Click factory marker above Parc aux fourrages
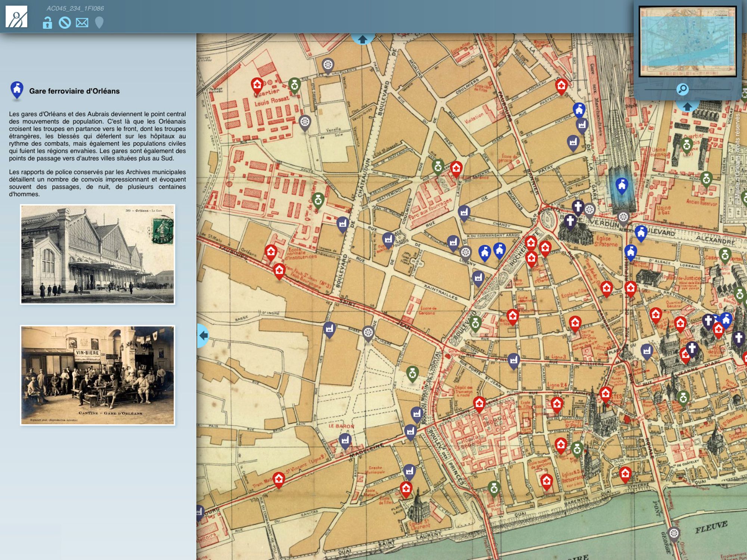 coord(464,212)
